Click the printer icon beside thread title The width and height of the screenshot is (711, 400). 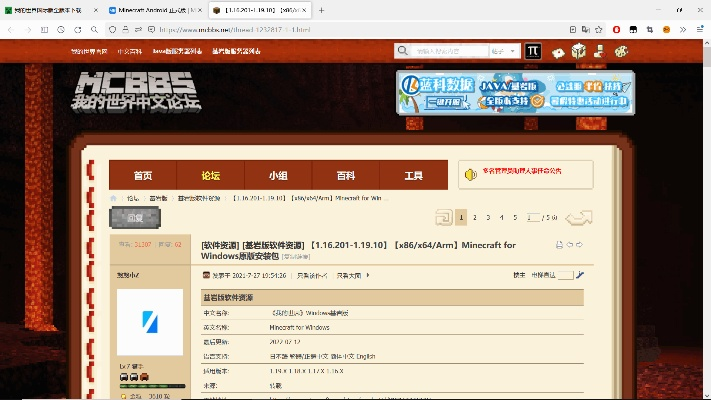(x=559, y=245)
